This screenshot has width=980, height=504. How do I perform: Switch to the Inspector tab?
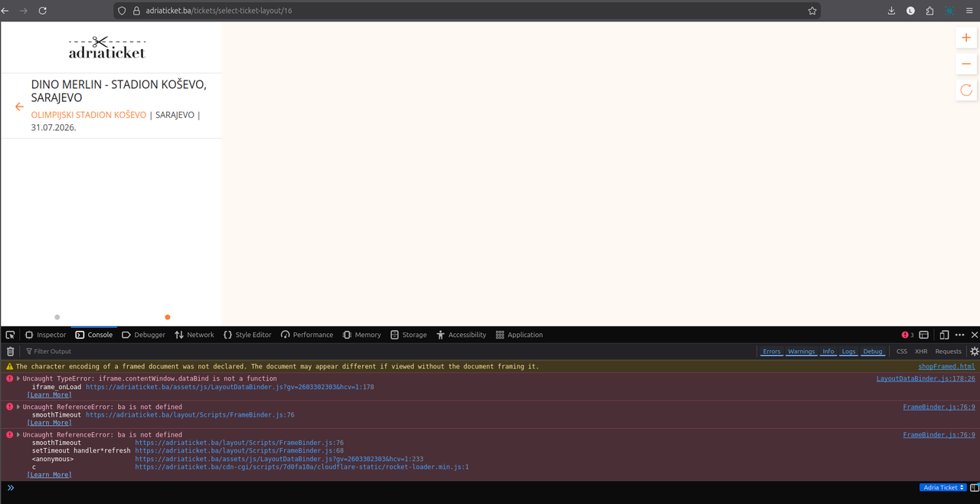45,335
